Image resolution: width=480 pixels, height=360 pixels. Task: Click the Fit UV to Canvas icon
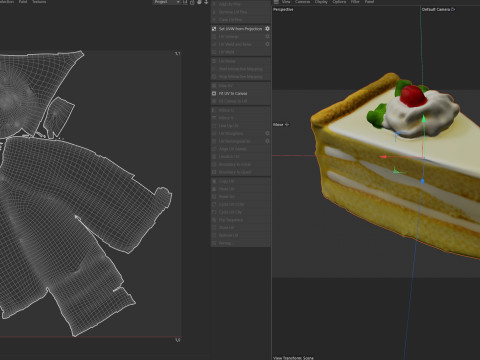(214, 93)
